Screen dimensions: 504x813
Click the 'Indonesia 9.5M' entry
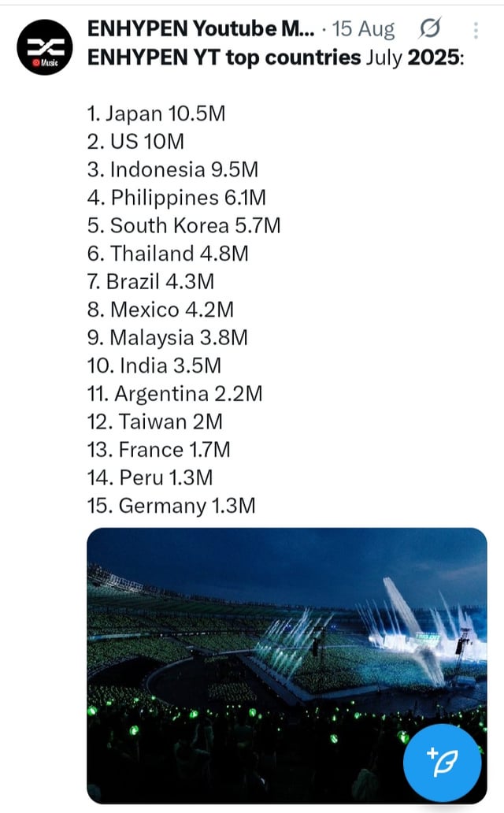[172, 169]
